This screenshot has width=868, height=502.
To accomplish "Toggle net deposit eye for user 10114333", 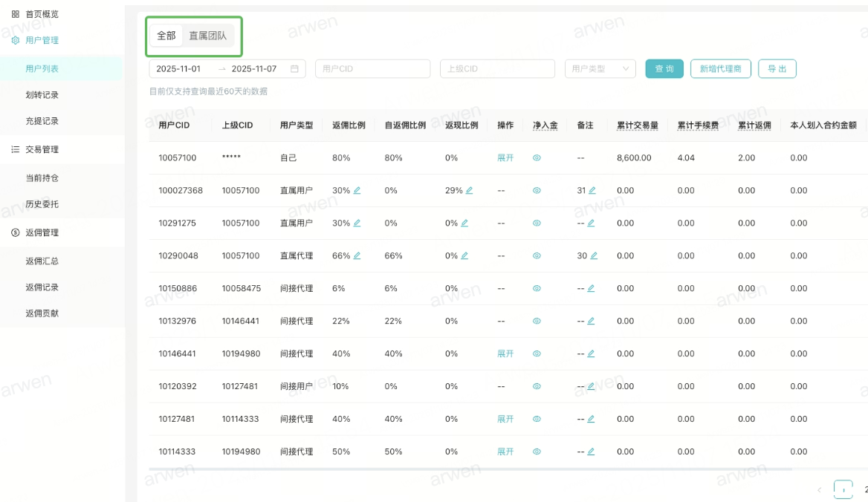I will [x=537, y=452].
